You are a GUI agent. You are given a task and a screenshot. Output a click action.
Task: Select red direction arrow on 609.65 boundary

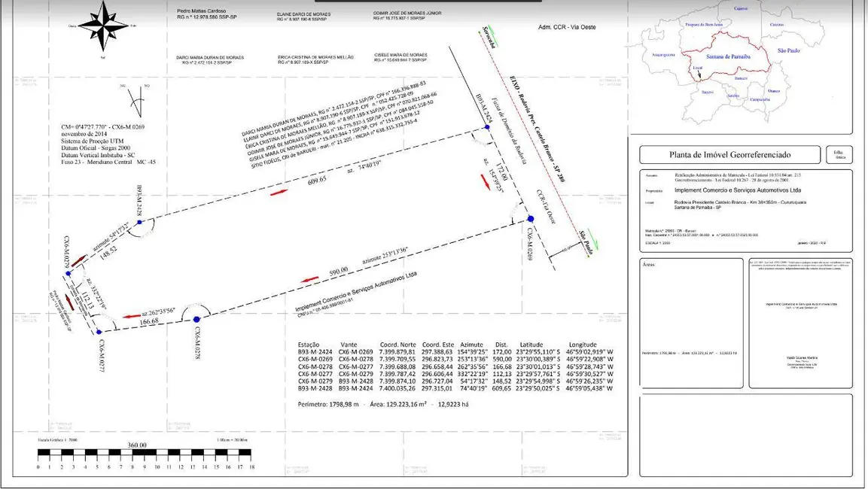pyautogui.click(x=277, y=193)
